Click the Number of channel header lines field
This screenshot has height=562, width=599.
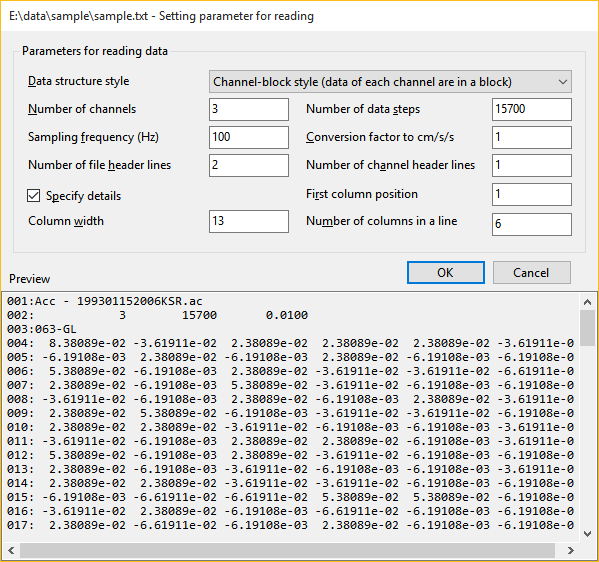(532, 165)
